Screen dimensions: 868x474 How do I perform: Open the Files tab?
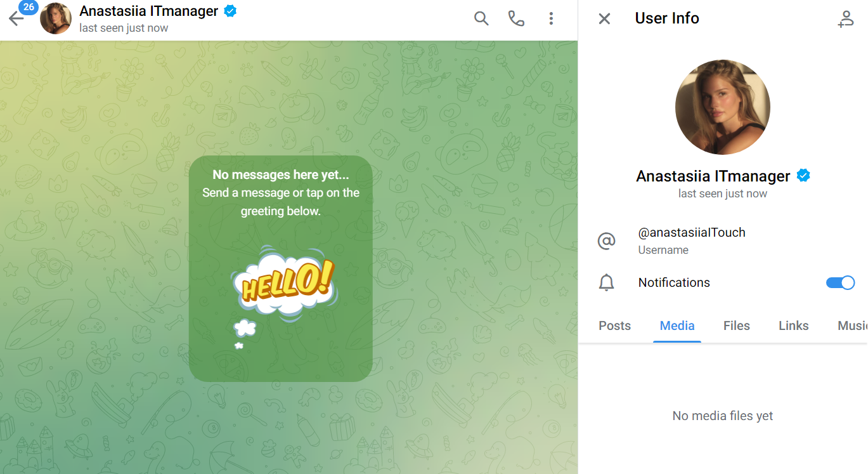736,326
